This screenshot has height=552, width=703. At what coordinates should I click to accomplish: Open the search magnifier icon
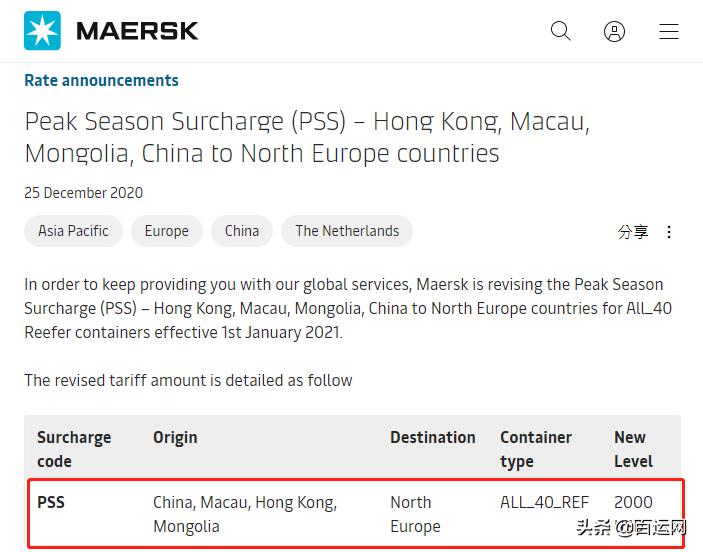point(561,31)
